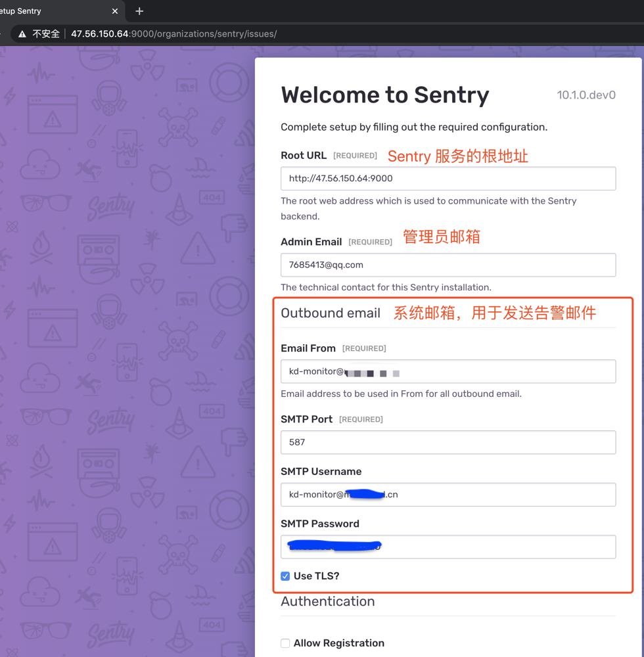This screenshot has width=644, height=657.
Task: Close the Setup Sentry tab
Action: 115,11
